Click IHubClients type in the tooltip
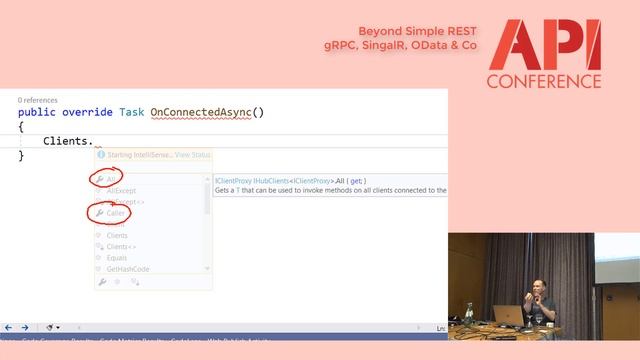This screenshot has width=640, height=360. coord(271,180)
